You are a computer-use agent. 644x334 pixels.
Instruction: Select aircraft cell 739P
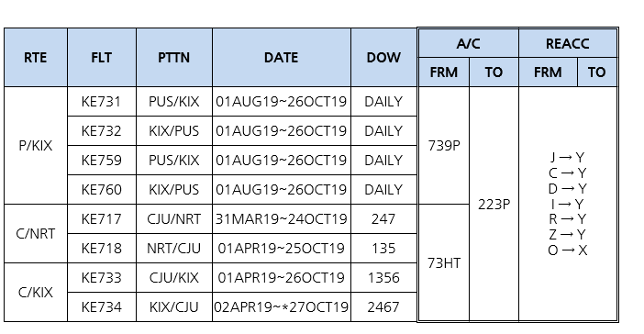click(444, 145)
